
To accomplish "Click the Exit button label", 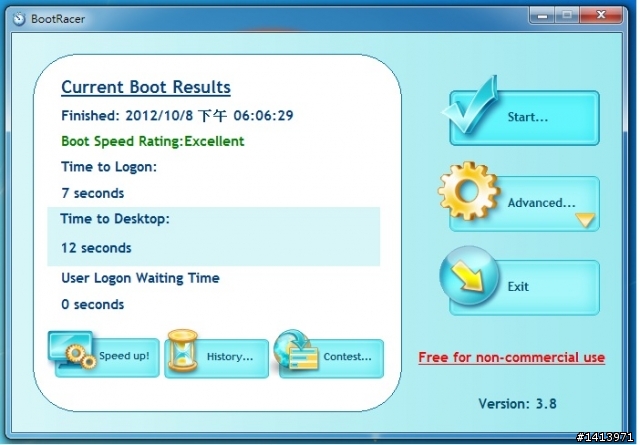I will pos(518,287).
